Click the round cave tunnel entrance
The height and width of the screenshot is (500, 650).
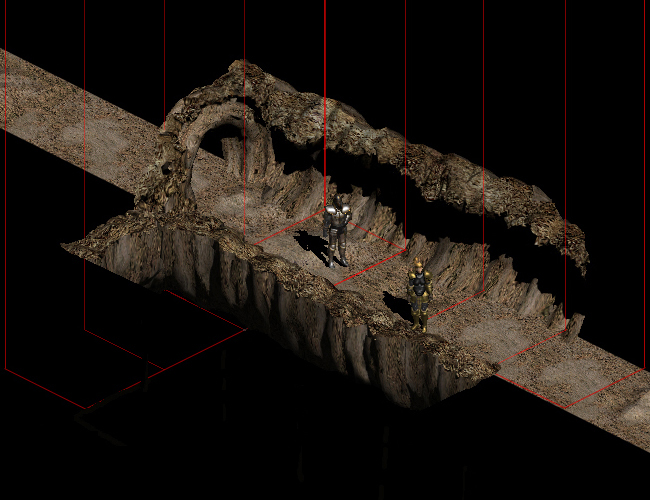click(227, 151)
